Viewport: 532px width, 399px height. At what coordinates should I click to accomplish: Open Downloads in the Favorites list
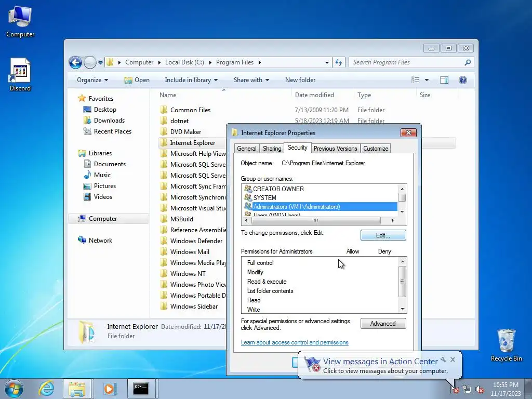tap(109, 121)
